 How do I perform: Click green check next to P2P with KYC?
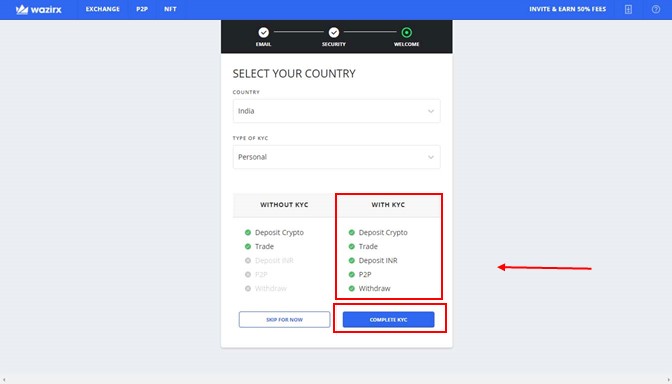[351, 275]
